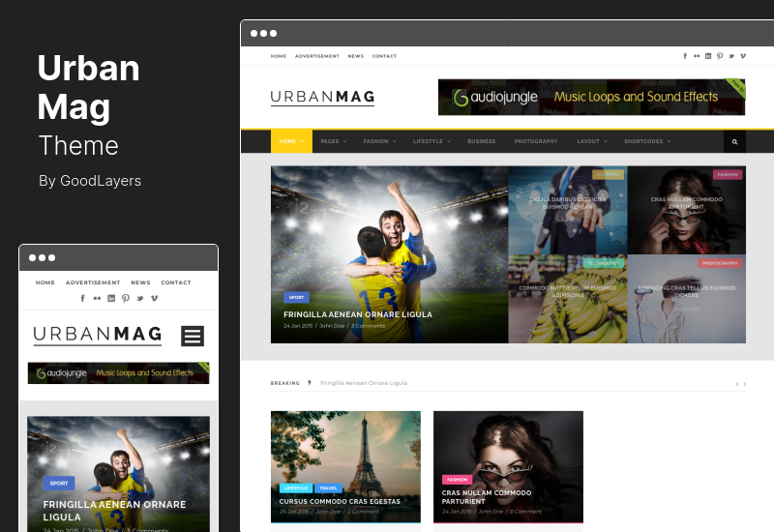Click SPORT tag in mobile preview
Viewport: 774px width, 532px height.
tap(59, 483)
